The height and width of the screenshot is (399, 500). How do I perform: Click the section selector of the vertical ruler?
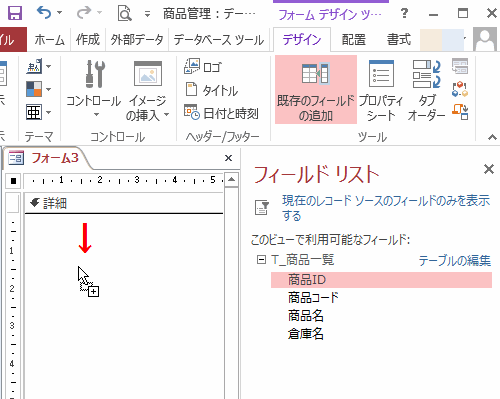13,203
